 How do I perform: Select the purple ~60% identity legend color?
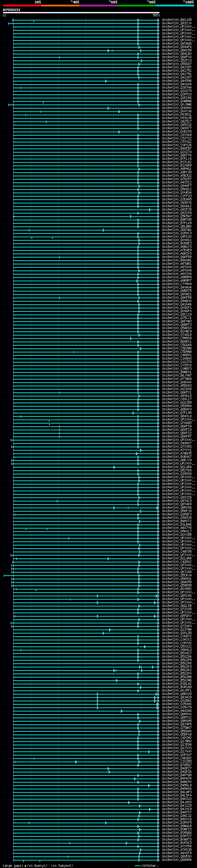[x=98, y=6]
